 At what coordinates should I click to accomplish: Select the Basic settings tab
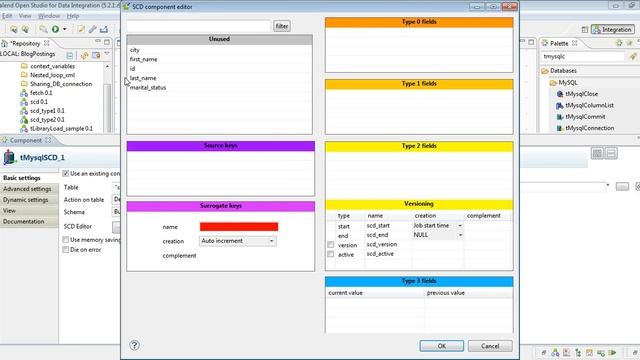[x=22, y=178]
